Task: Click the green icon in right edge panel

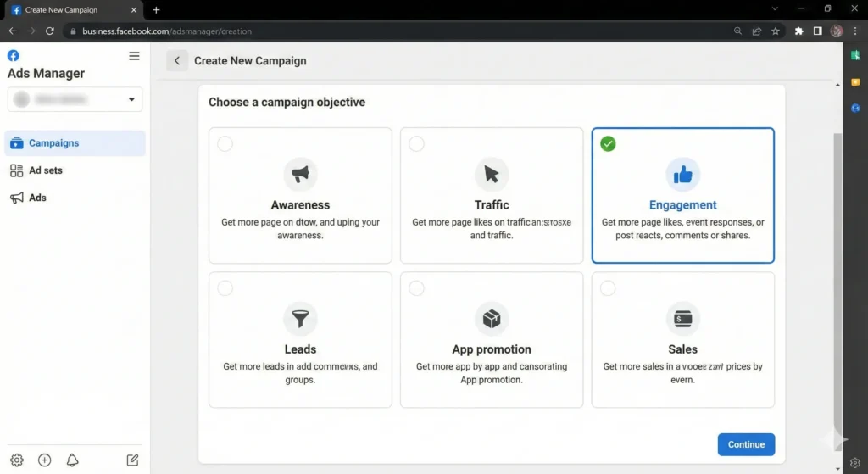Action: [x=855, y=55]
